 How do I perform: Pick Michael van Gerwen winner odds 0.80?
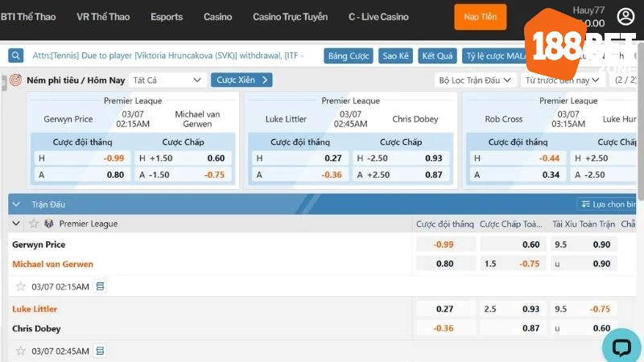446,264
